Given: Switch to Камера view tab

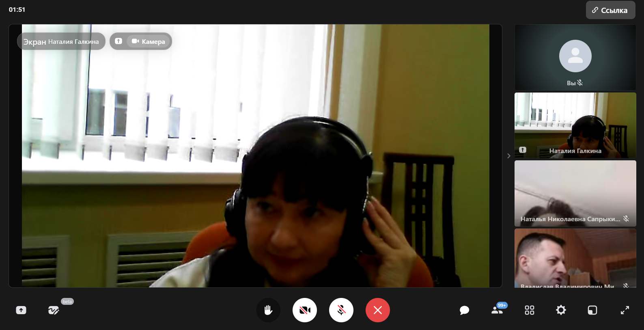Looking at the screenshot, I should point(149,41).
